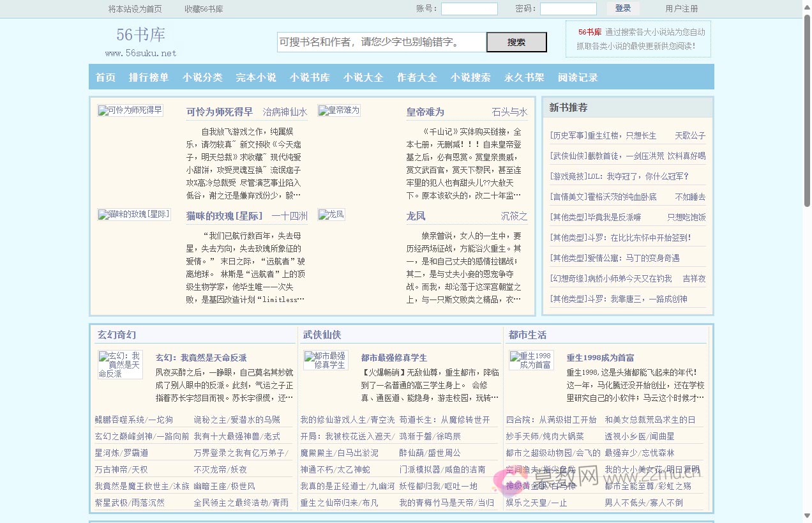Click the 搜索 search button

(x=516, y=42)
